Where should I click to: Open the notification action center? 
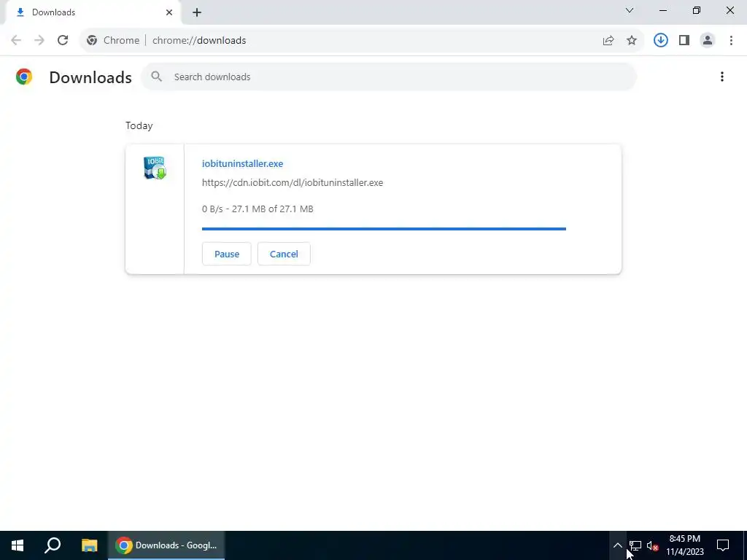pos(723,545)
